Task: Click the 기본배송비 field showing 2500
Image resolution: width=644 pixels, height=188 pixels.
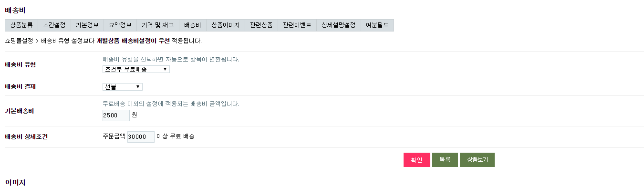Action: point(116,115)
